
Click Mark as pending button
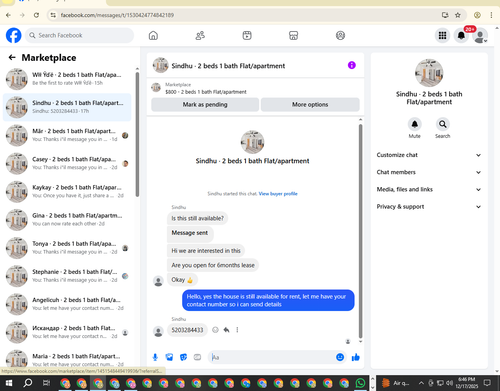click(x=205, y=105)
